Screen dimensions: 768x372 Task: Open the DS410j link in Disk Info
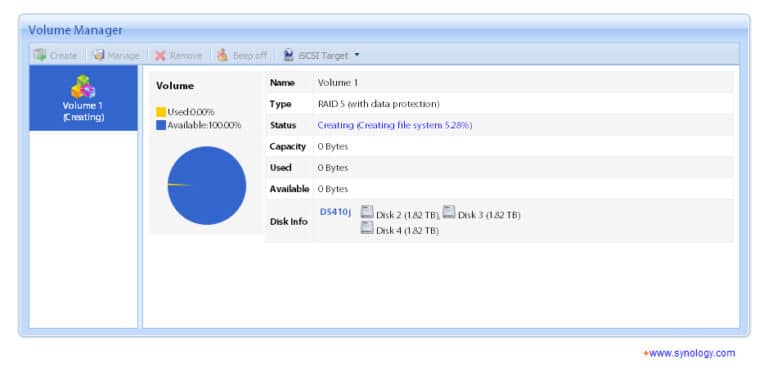tap(336, 212)
